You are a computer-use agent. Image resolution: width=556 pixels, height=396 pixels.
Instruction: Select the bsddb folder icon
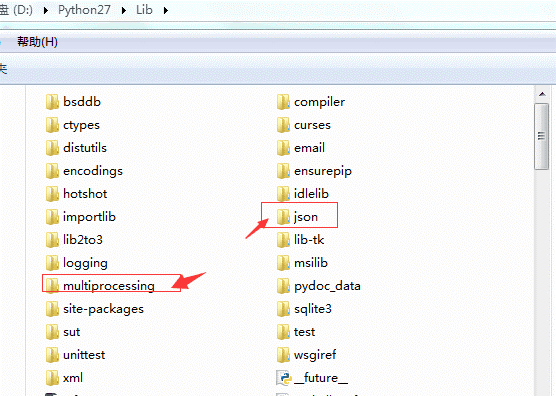point(52,102)
